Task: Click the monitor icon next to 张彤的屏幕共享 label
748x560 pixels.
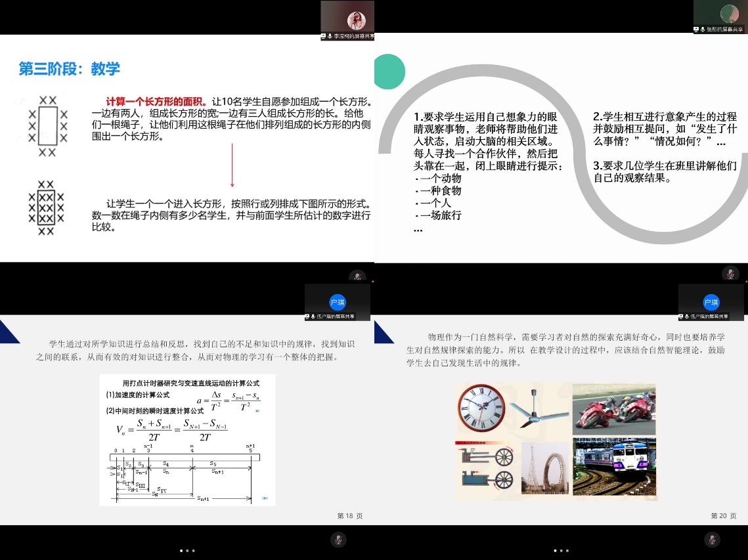Action: point(696,29)
